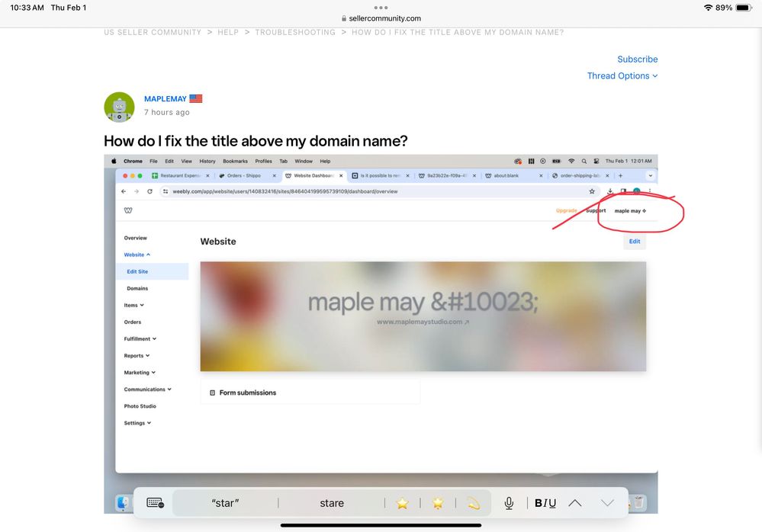
Task: Choose the quoted "star" text suggestion
Action: (x=225, y=503)
